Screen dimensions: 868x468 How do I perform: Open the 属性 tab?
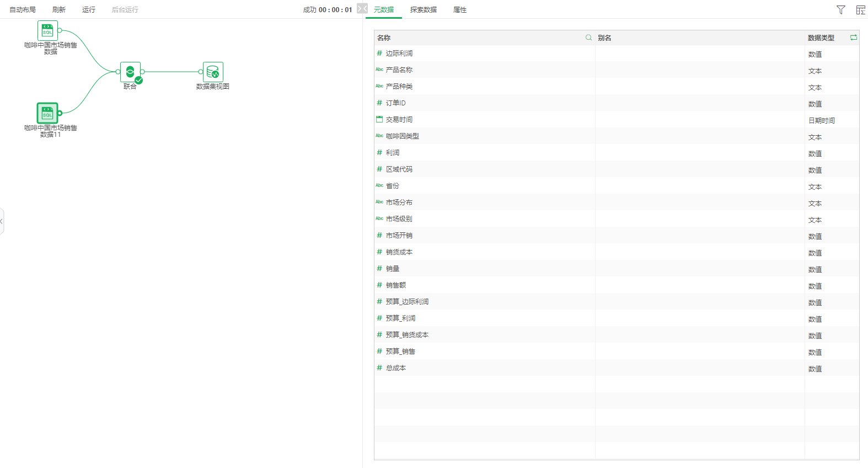(459, 10)
